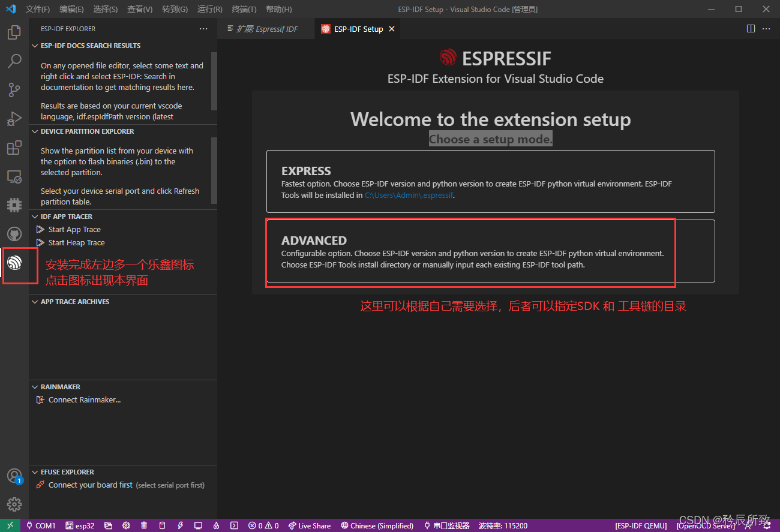The width and height of the screenshot is (780, 532).
Task: Click the Docs Search Results panel scrollbar
Action: (x=214, y=81)
